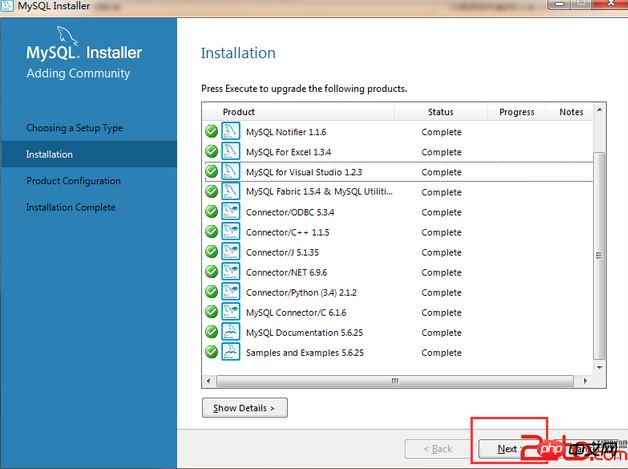Click the MySQL For Excel 1.3.4 product icon
This screenshot has width=628, height=469.
click(231, 151)
